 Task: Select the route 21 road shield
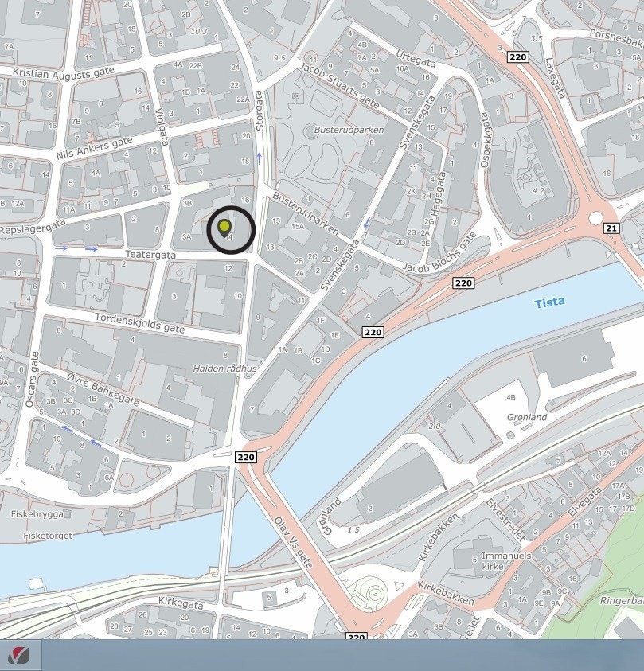tap(611, 228)
